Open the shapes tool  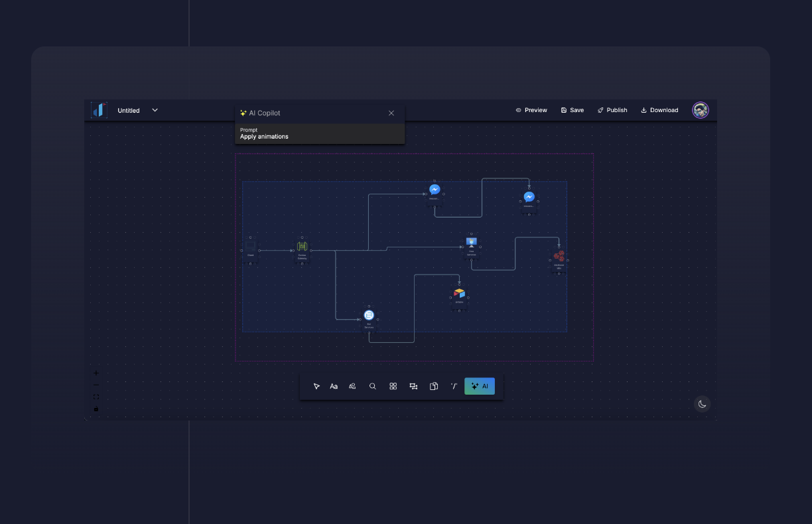click(x=352, y=386)
